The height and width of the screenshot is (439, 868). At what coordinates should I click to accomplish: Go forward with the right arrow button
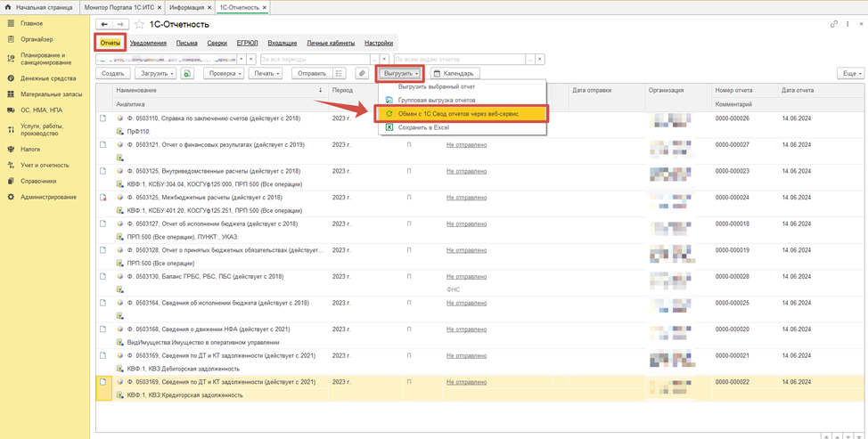[120, 24]
